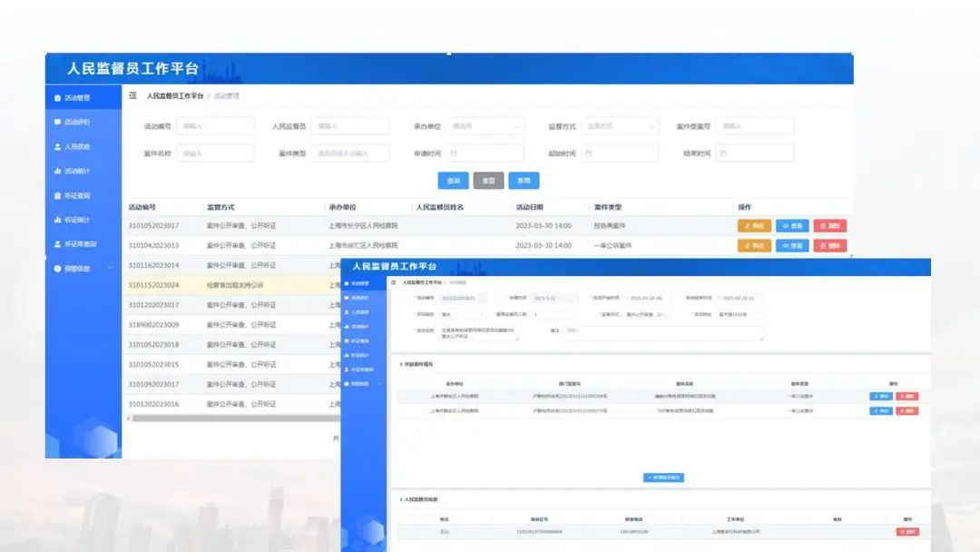Collapse sidebar with hamburger icon beside breadcrumb
Image resolution: width=980 pixels, height=552 pixels.
coord(132,95)
